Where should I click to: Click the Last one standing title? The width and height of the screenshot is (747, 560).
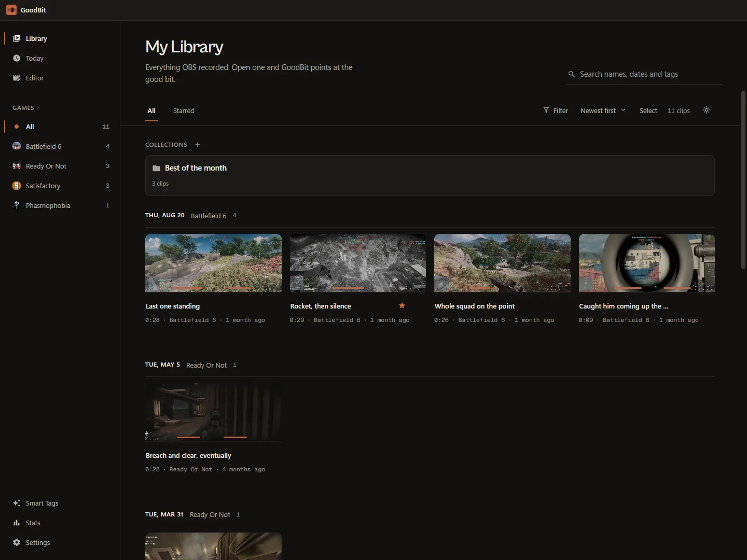pos(173,306)
